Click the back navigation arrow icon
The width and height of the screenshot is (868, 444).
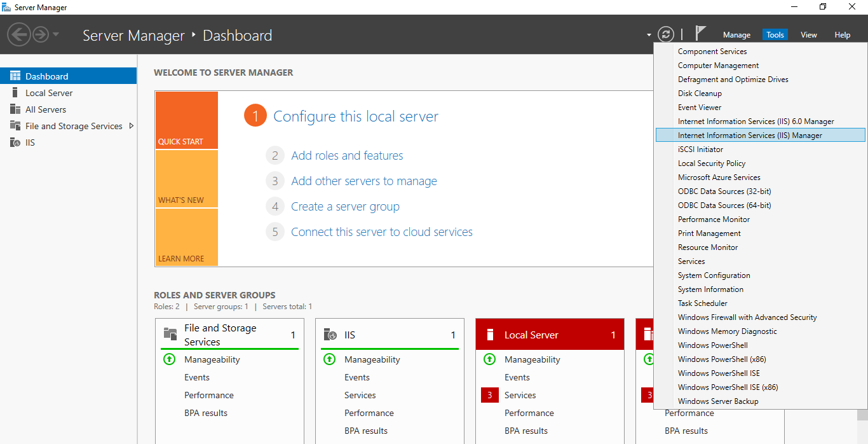pos(19,34)
